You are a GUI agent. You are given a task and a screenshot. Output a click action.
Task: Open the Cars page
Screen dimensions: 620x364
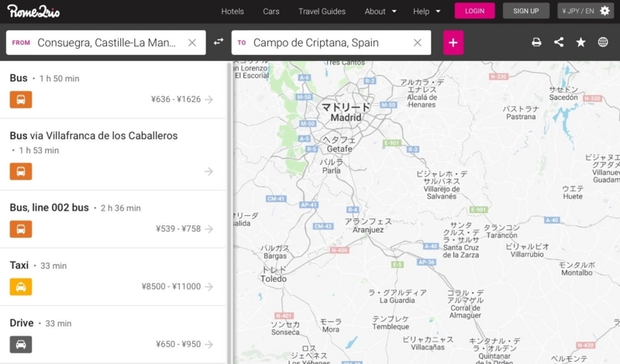(271, 12)
